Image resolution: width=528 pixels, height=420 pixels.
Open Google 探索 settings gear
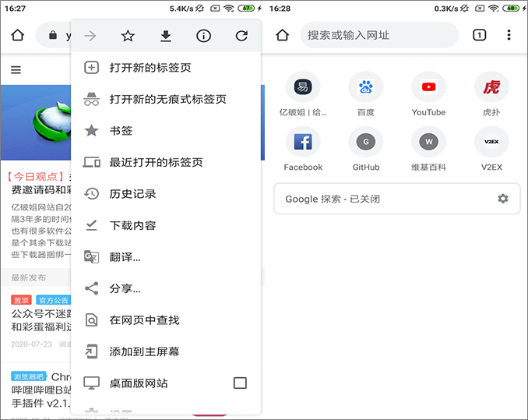coord(503,199)
